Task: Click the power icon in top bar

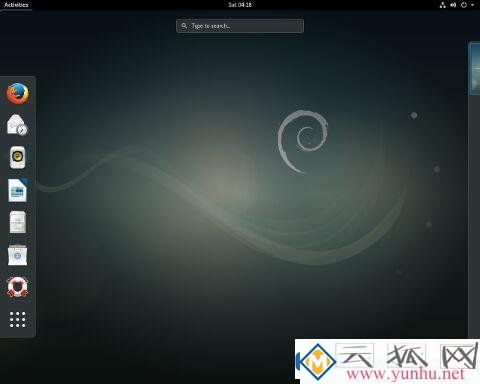Action: (x=464, y=5)
